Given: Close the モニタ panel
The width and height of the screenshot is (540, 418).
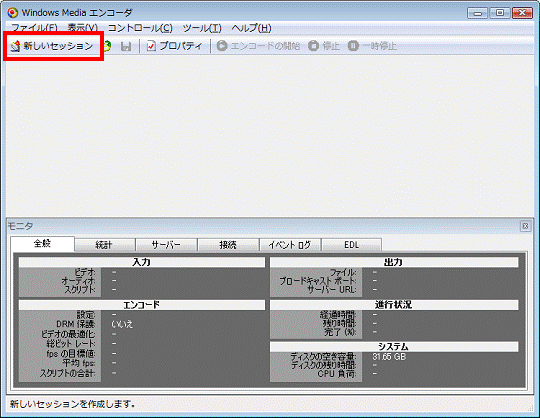Looking at the screenshot, I should 525,226.
